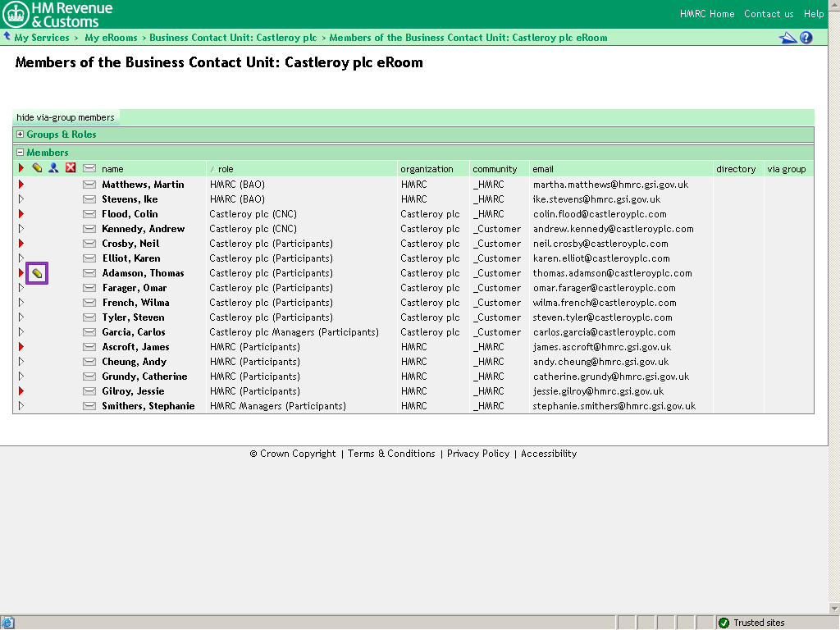Click the email column header
840x630 pixels.
(542, 169)
